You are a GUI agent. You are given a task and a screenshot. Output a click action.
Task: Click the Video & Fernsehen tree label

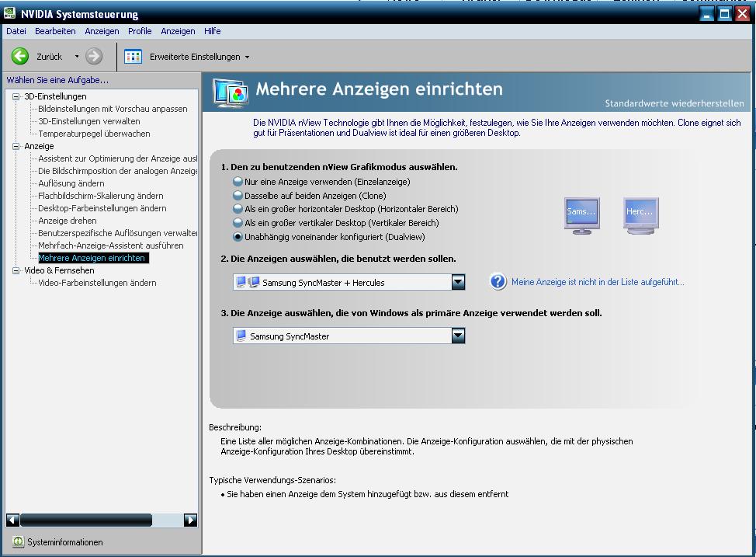tap(59, 270)
